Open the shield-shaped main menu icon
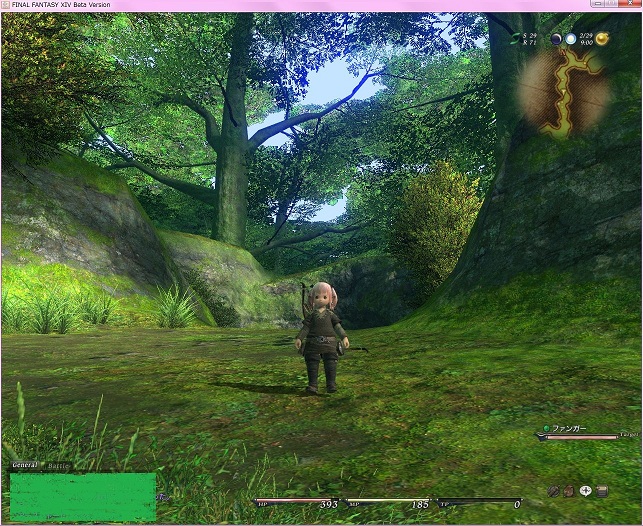643x526 pixels. tap(554, 491)
